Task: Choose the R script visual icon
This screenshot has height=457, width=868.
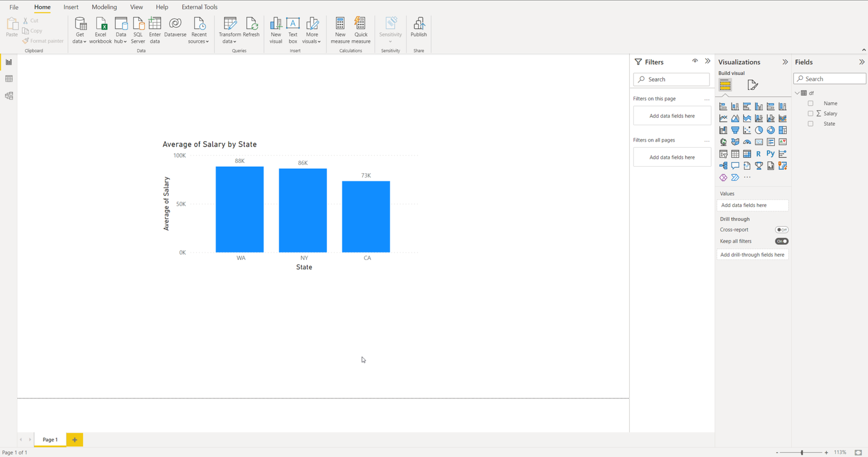Action: click(x=758, y=154)
